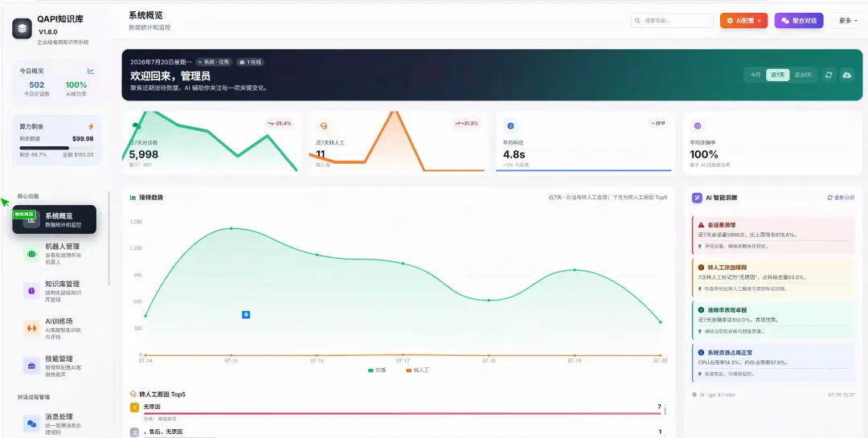
Task: Click the purple target icon on 平均准确率 card
Action: tap(698, 125)
